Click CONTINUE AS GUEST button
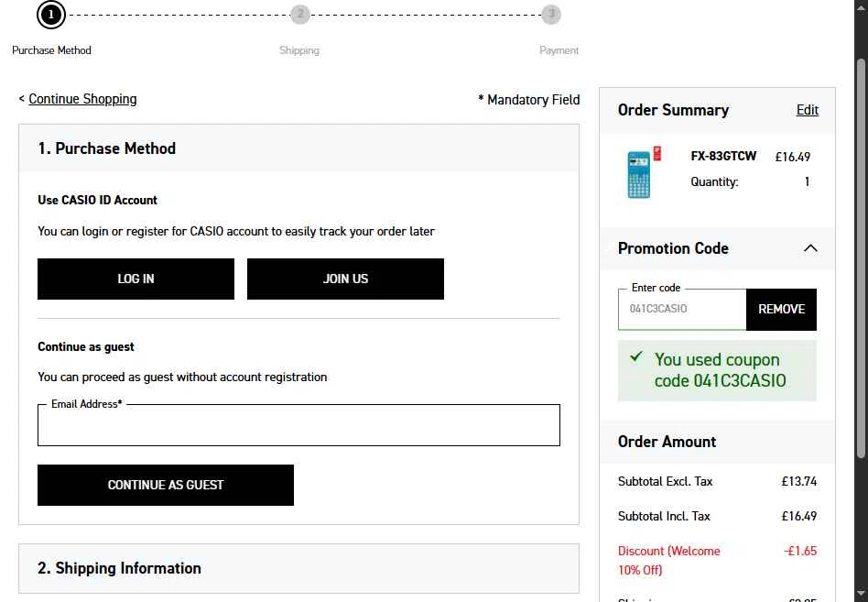This screenshot has width=868, height=602. [166, 485]
